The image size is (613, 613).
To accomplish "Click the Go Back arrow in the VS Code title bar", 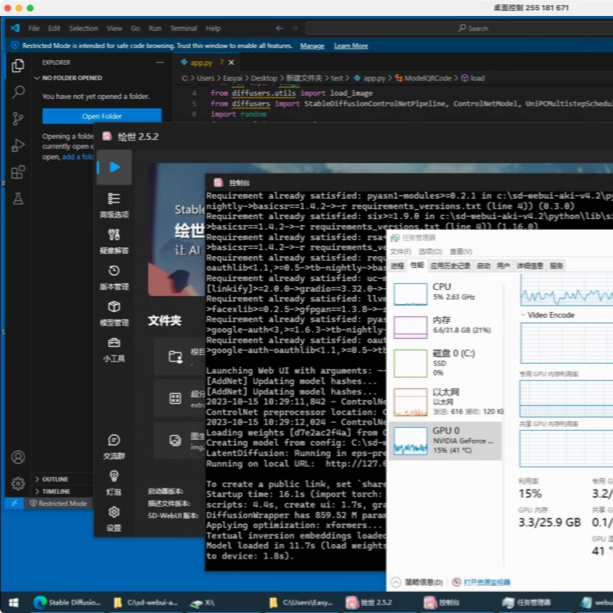I will 279,28.
